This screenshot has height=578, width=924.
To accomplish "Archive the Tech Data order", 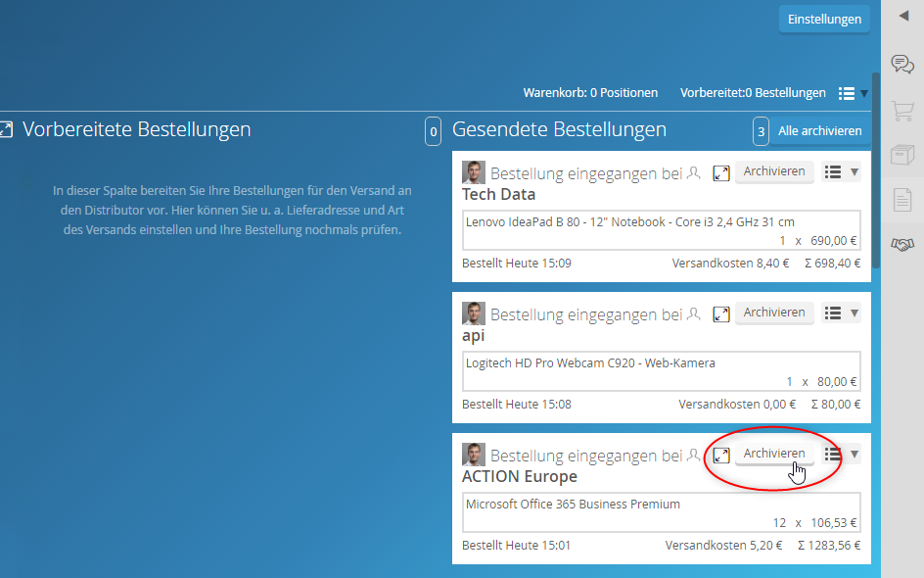I will [x=773, y=172].
